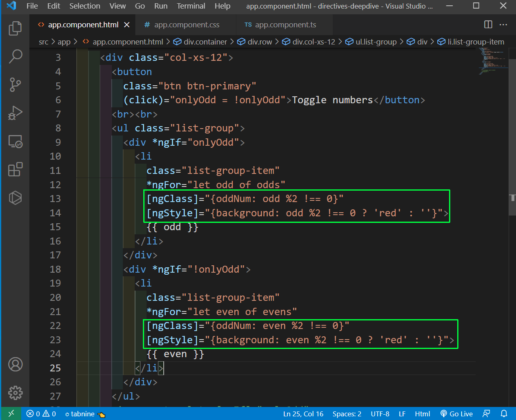Click the class="col-xs-12" attribute
This screenshot has width=516, height=420.
point(178,58)
